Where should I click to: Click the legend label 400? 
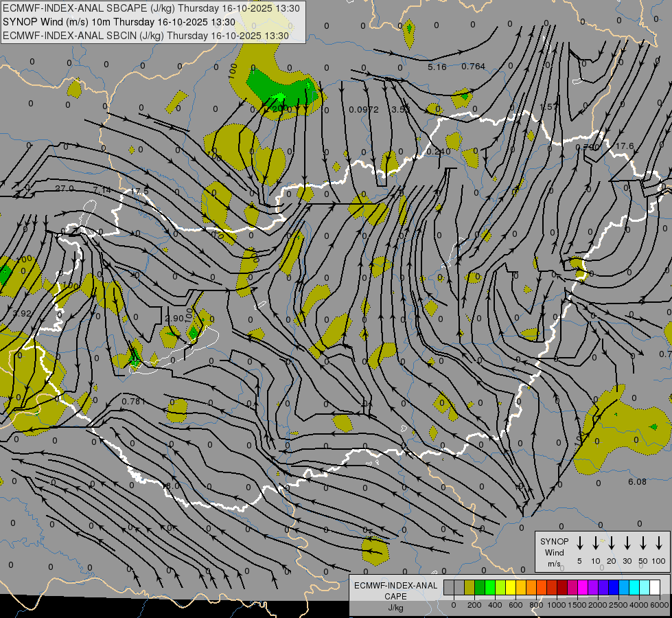pos(495,605)
